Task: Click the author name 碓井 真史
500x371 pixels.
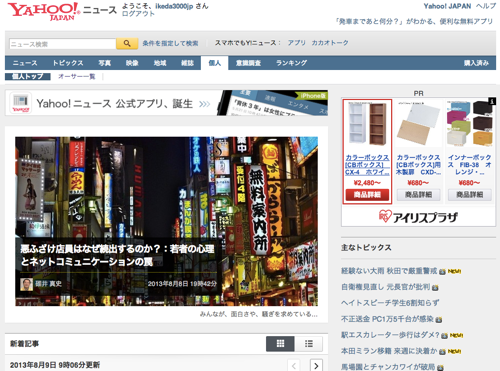Action: 49,284
